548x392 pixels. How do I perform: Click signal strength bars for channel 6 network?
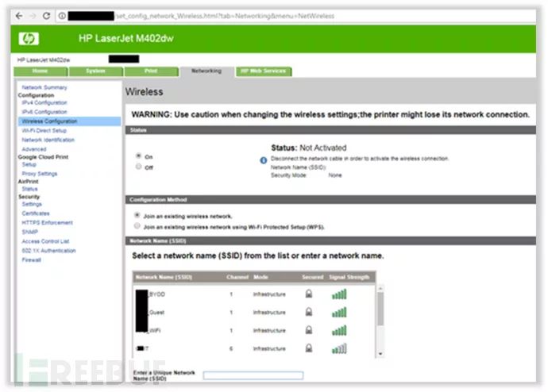pos(339,348)
